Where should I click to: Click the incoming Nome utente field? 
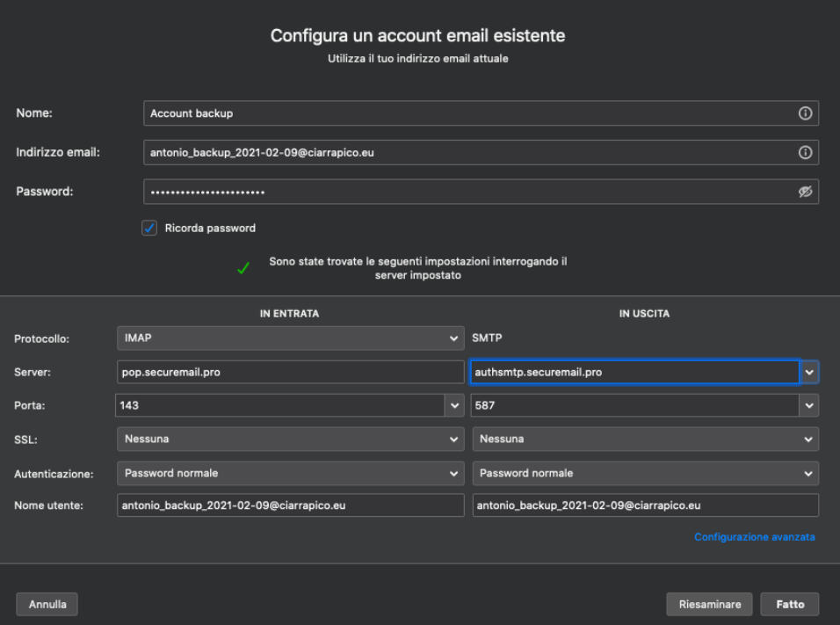290,505
